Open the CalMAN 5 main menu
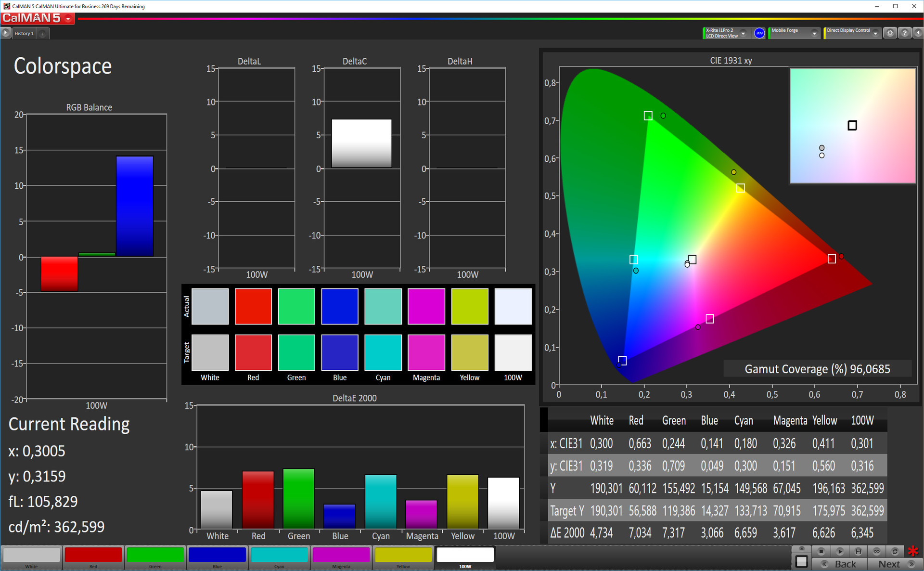The image size is (924, 571). pos(68,19)
